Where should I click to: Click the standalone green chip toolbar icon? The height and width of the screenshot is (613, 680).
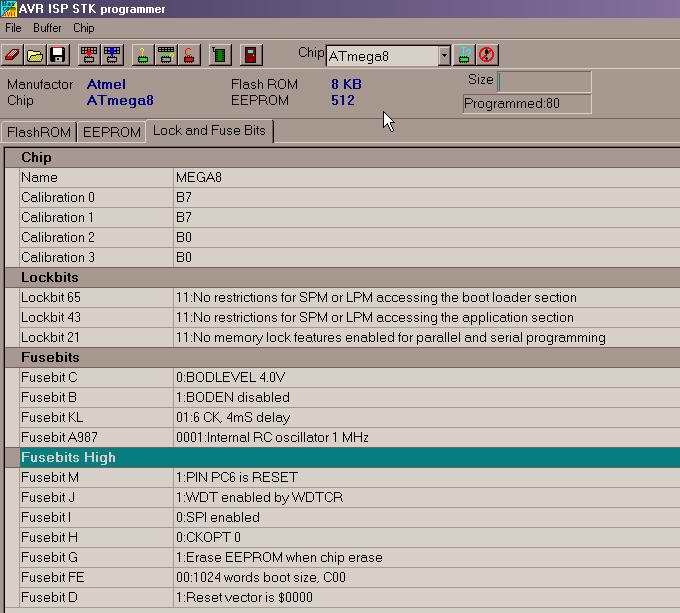[x=221, y=55]
